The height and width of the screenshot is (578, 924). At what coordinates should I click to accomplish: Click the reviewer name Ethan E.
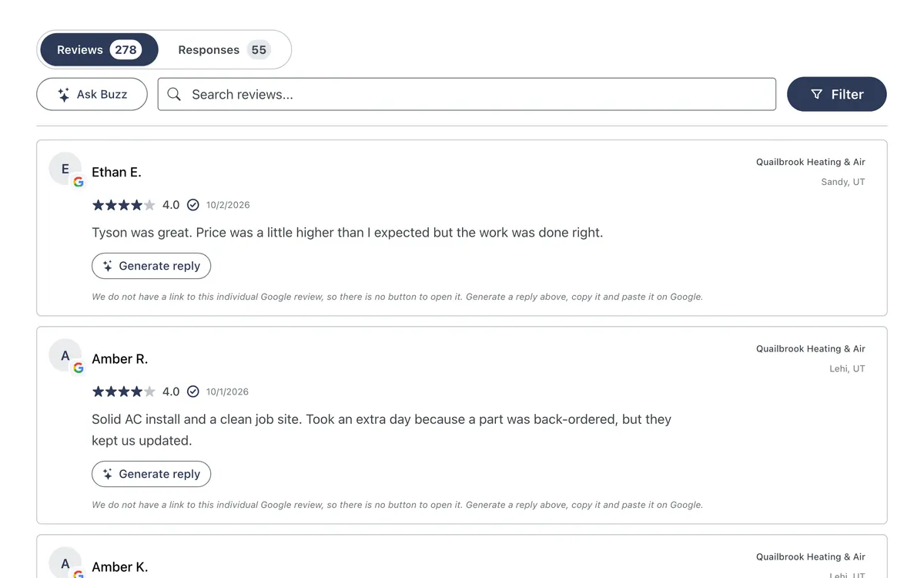click(116, 172)
